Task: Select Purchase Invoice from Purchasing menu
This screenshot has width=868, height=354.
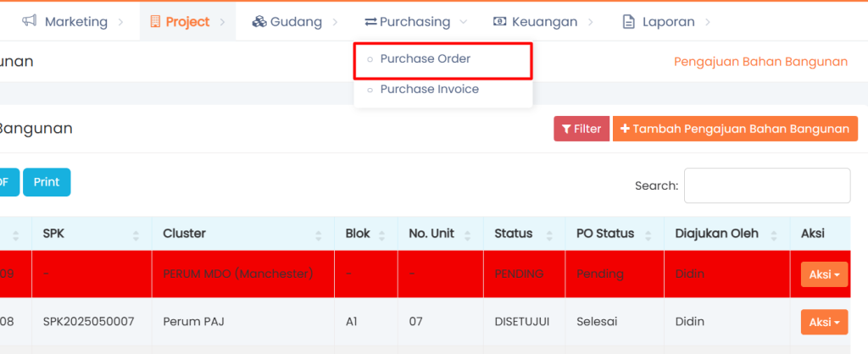Action: [429, 89]
